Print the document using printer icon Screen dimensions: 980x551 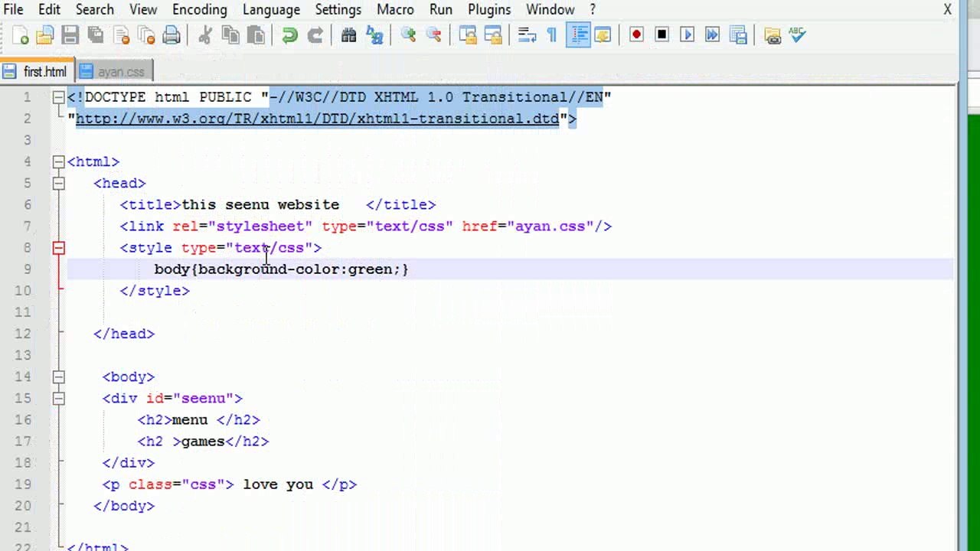point(171,35)
